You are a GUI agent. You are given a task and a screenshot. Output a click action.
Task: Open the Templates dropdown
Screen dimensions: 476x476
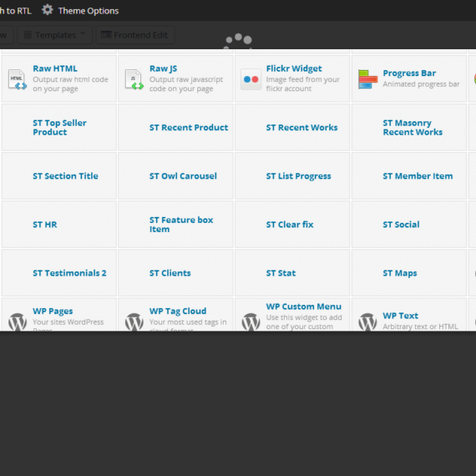tap(54, 35)
